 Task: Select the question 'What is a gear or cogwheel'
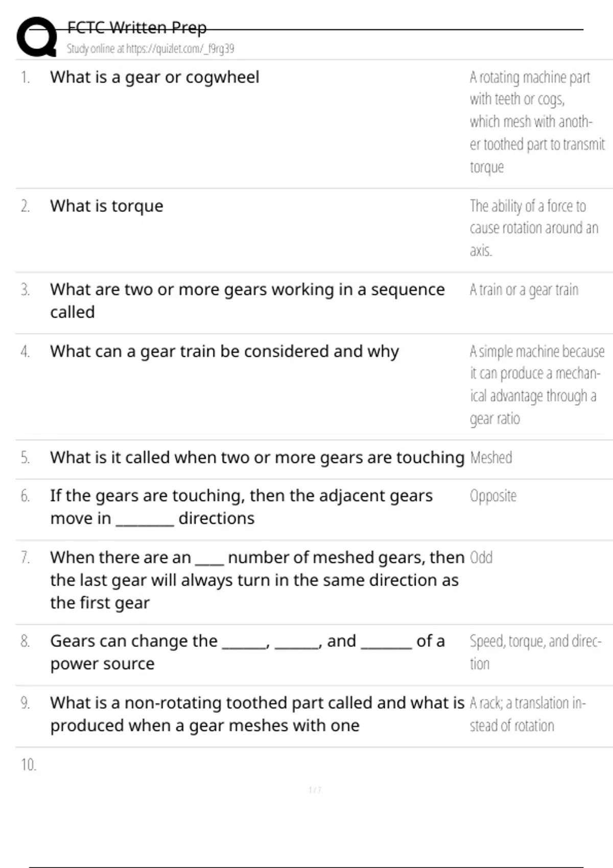pyautogui.click(x=154, y=77)
